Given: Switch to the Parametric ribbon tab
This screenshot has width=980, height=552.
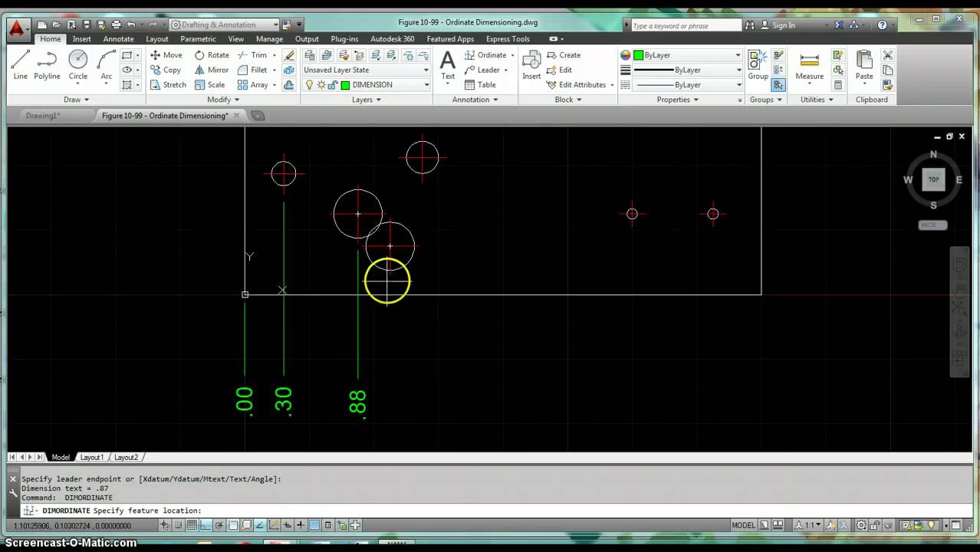Looking at the screenshot, I should click(198, 39).
